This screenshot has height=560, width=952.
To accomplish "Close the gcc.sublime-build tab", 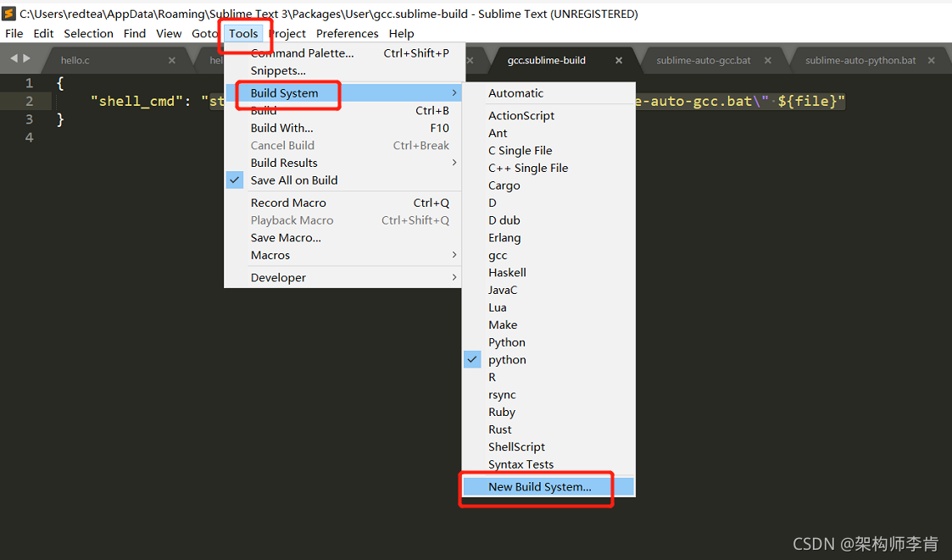I will pos(619,60).
